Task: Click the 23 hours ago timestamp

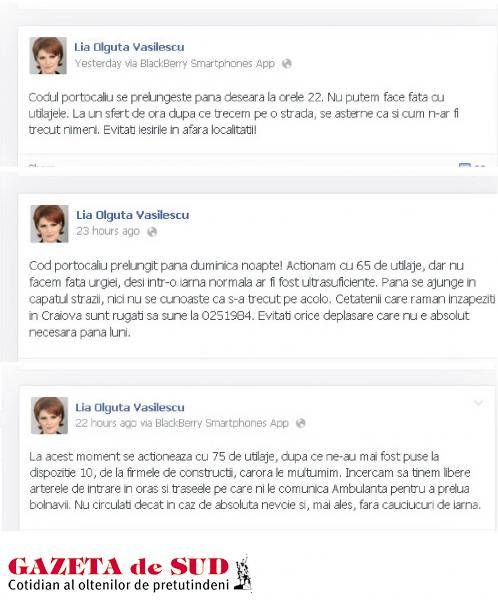Action: [x=108, y=232]
